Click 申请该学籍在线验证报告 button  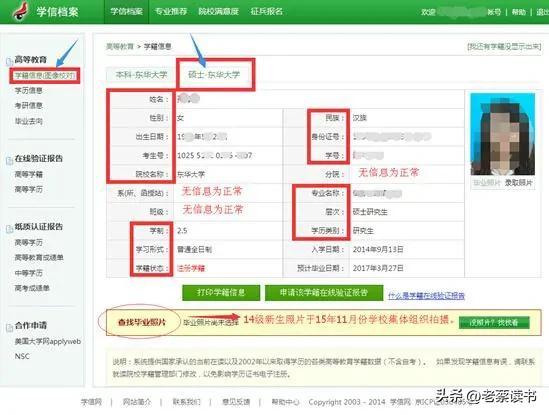(x=324, y=292)
